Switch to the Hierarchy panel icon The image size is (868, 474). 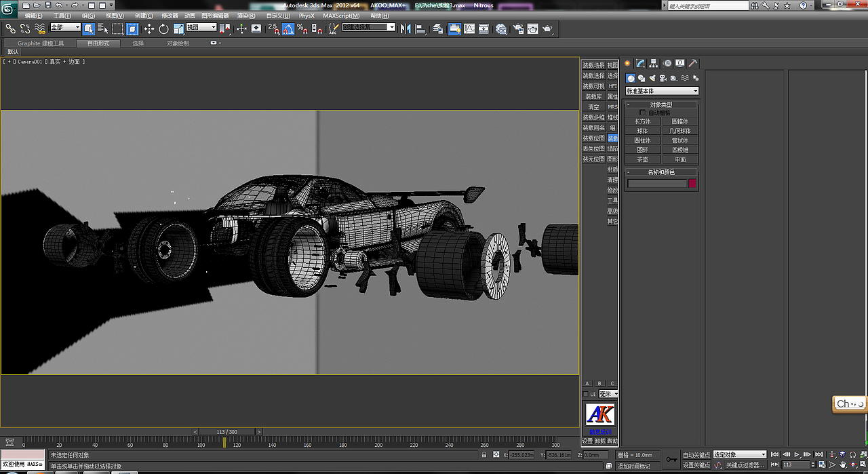pyautogui.click(x=653, y=63)
